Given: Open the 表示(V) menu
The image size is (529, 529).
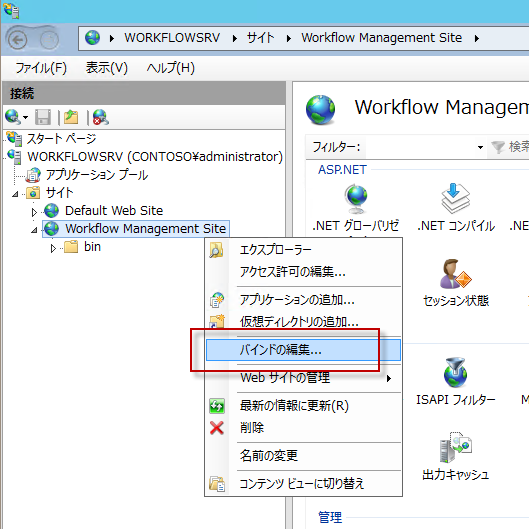Looking at the screenshot, I should [x=107, y=68].
